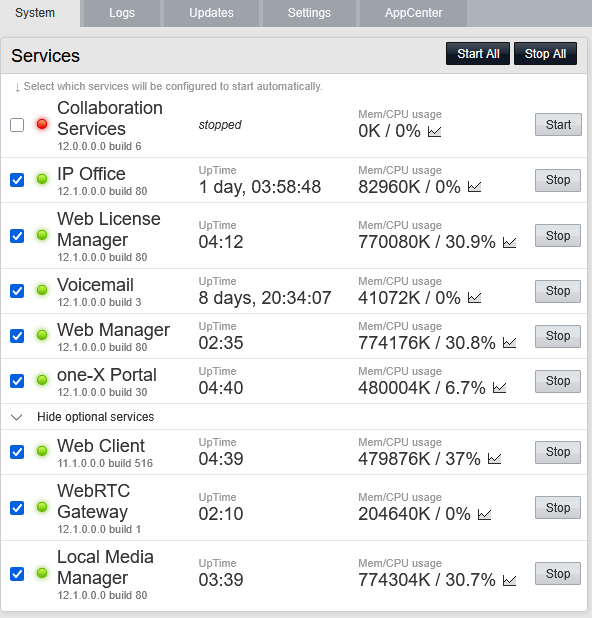Uncheck auto-start for IP Office
592x618 pixels.
click(x=17, y=180)
